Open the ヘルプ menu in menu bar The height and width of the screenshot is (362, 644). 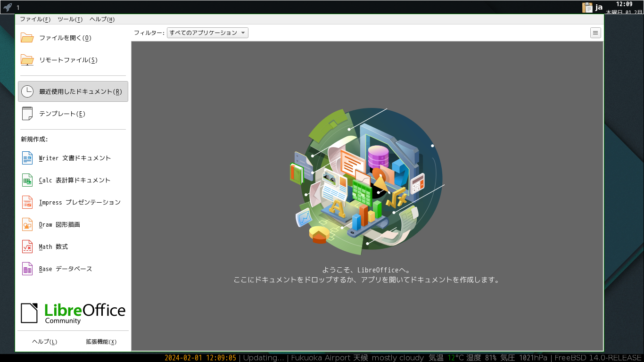tap(102, 19)
